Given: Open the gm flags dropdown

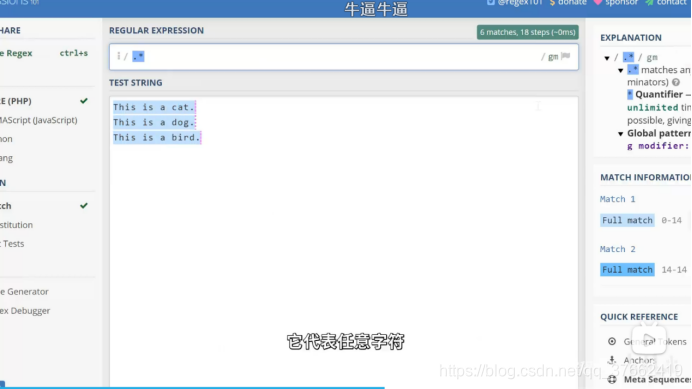Looking at the screenshot, I should click(553, 57).
